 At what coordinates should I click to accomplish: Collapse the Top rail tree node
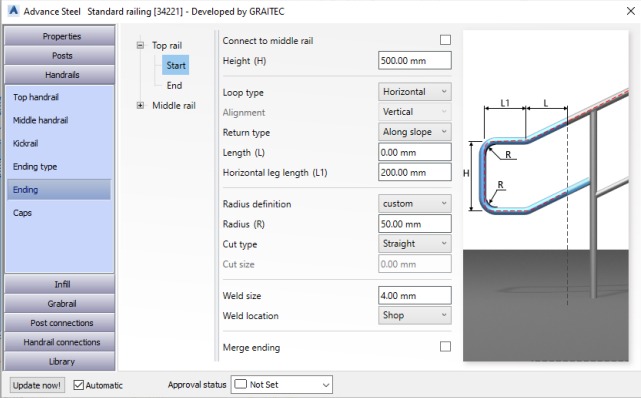(x=140, y=45)
